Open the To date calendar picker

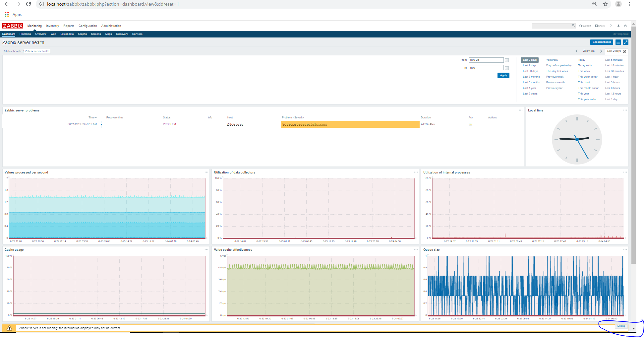[x=507, y=68]
